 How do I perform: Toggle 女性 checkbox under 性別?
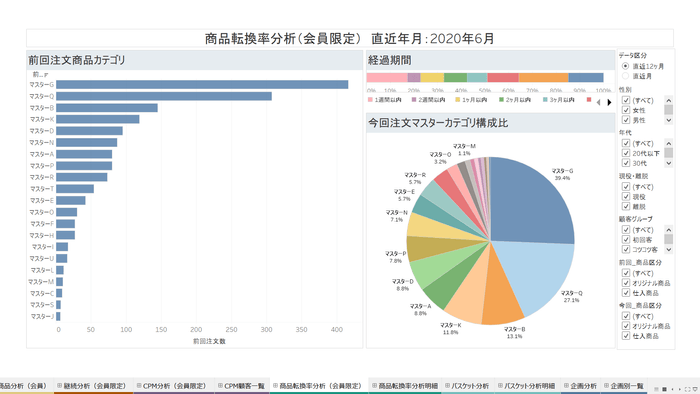(x=626, y=110)
